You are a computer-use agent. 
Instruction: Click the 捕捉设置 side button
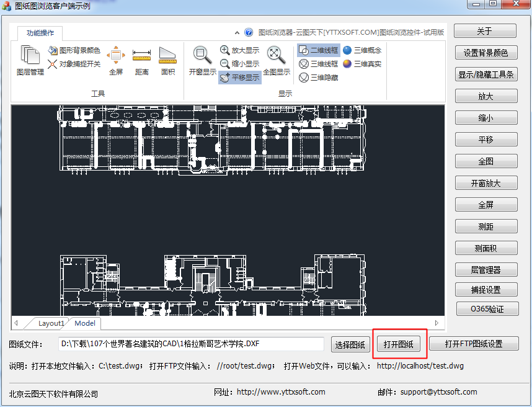pos(486,290)
